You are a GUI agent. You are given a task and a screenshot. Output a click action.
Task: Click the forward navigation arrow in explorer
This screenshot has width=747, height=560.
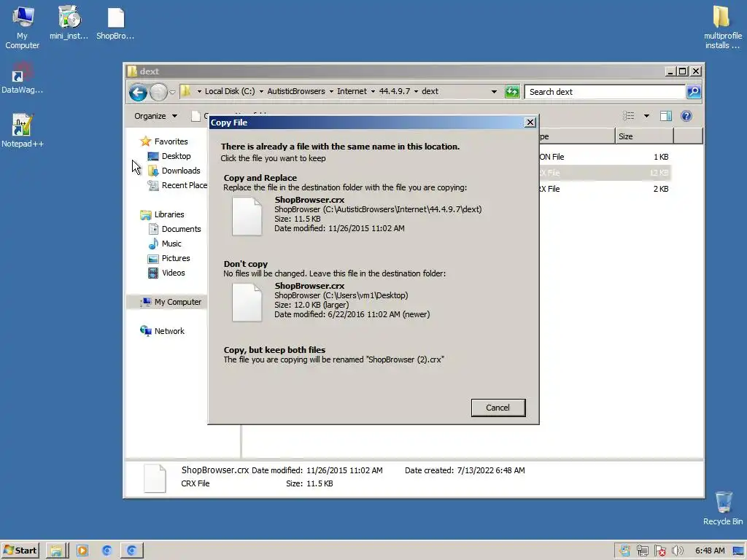point(158,92)
